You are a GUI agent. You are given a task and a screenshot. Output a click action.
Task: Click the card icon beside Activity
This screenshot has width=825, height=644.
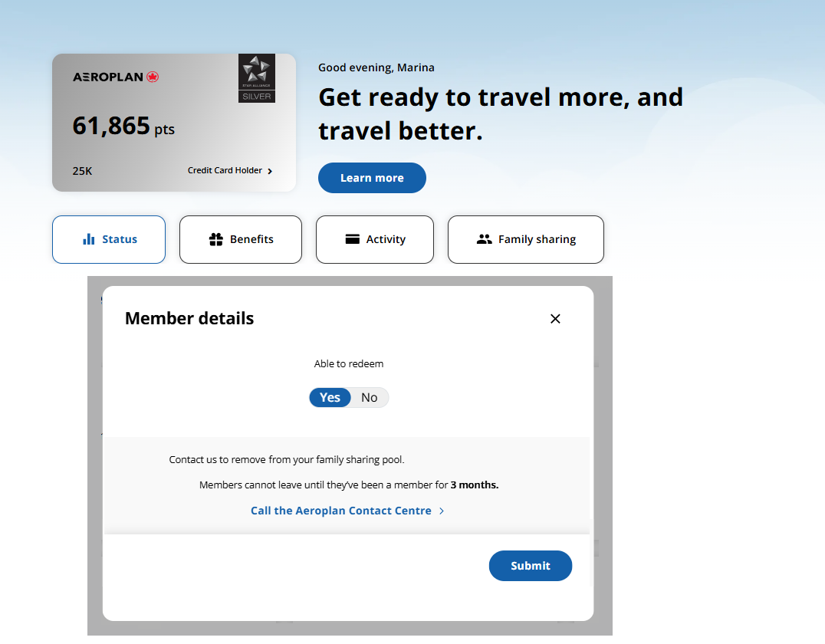pyautogui.click(x=353, y=239)
